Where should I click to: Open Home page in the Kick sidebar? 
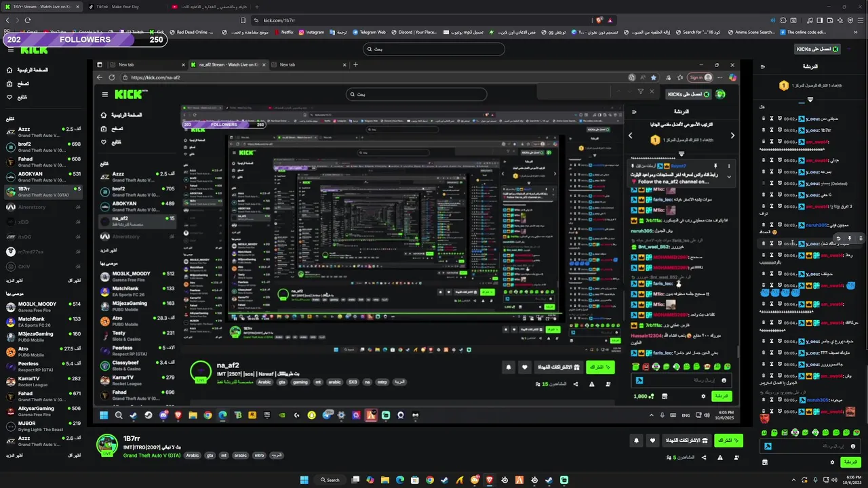pyautogui.click(x=27, y=70)
